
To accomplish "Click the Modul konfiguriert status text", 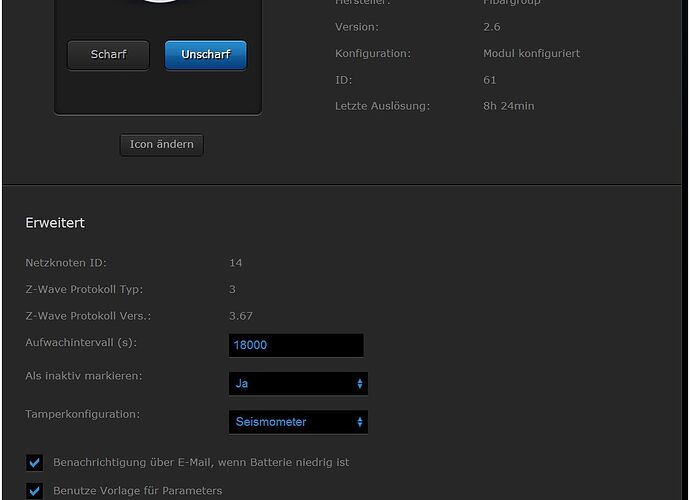I will point(531,54).
